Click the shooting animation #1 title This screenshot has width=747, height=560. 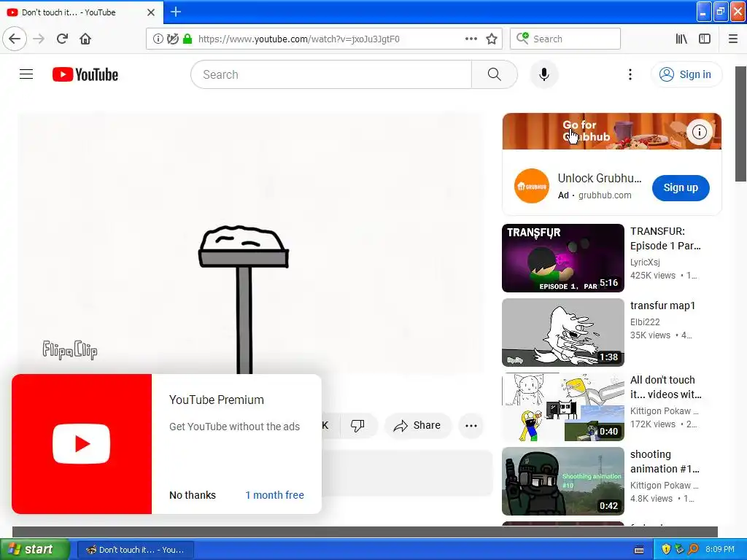(665, 462)
